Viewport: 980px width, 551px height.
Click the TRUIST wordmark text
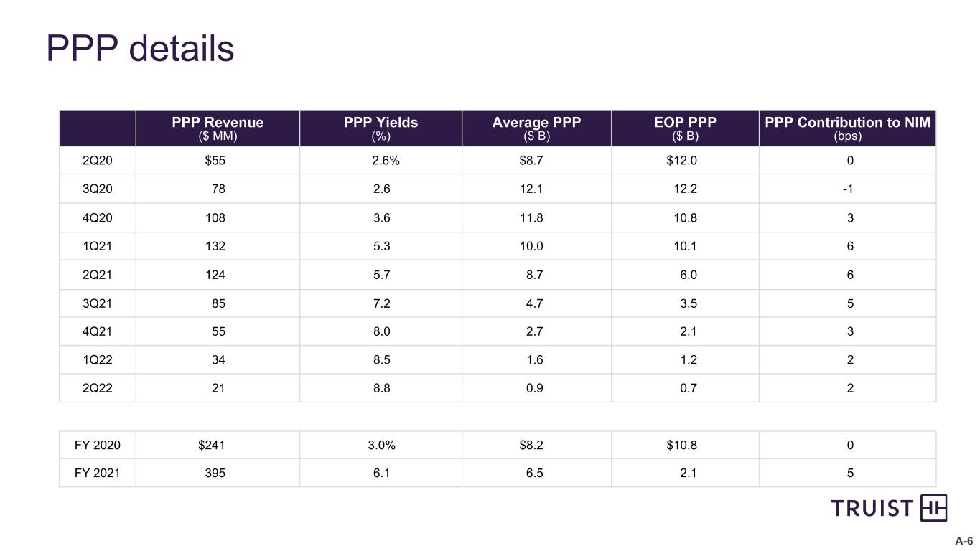[x=872, y=509]
